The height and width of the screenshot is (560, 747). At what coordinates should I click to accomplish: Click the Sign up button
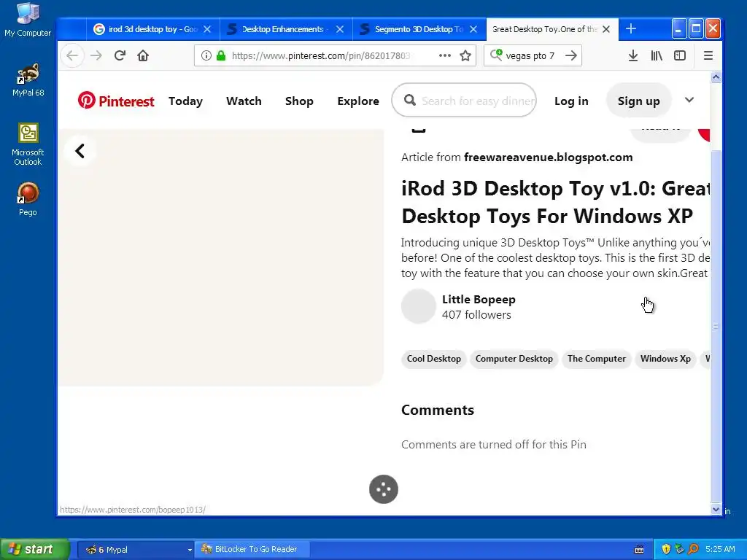tap(638, 101)
